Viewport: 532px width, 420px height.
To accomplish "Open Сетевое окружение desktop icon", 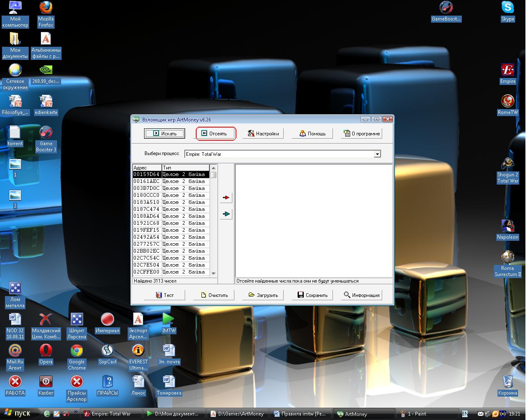I will tap(15, 77).
